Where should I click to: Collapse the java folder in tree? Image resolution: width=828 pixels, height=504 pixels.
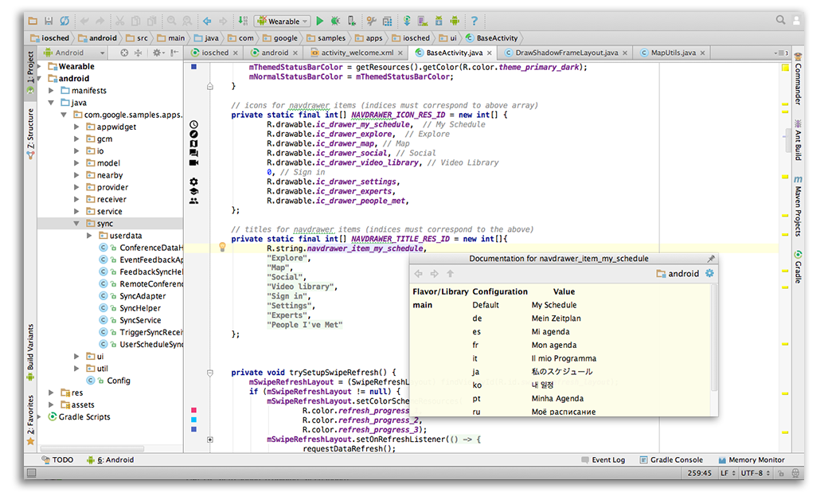point(51,103)
